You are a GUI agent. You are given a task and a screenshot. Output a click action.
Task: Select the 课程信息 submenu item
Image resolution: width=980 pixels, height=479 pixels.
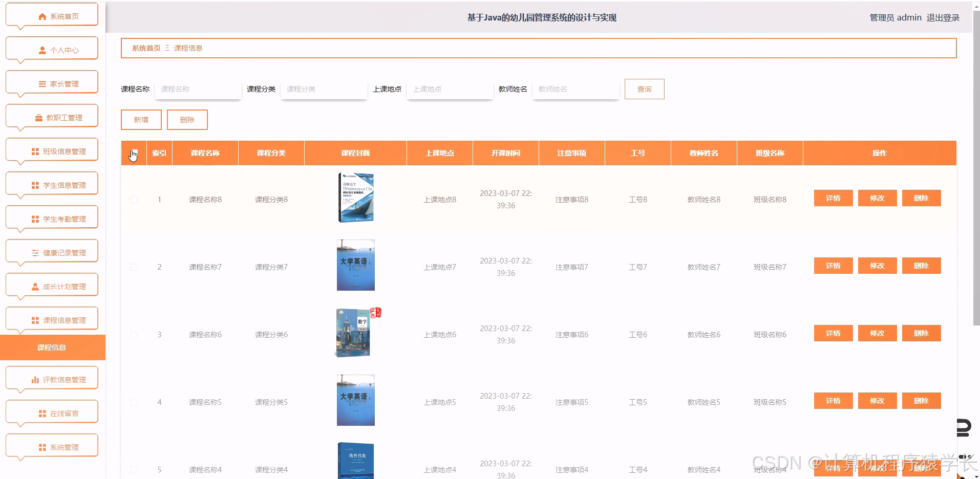[53, 347]
